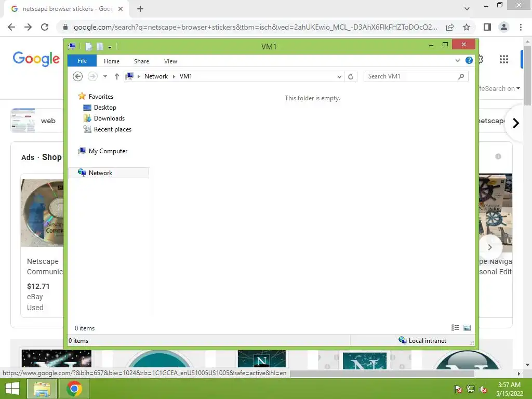Expand the ribbon with the chevron
This screenshot has width=532, height=399.
point(457,60)
